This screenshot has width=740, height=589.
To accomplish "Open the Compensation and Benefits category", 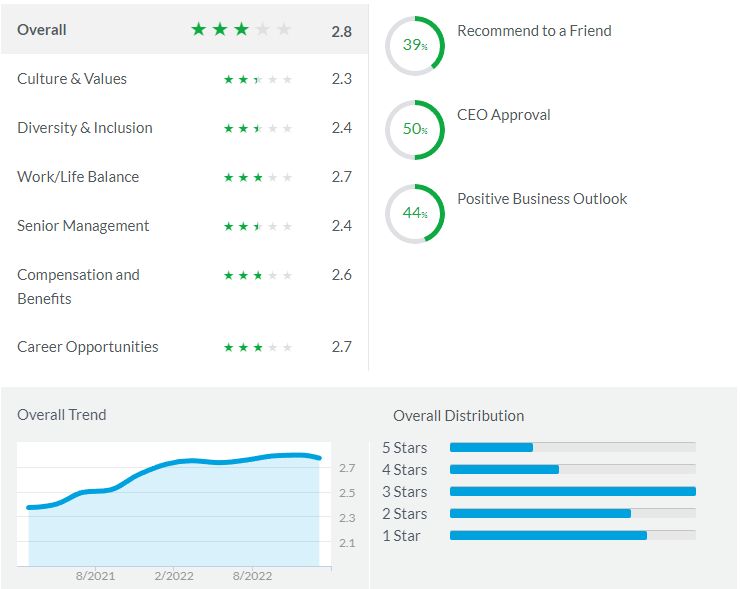I will (x=78, y=286).
